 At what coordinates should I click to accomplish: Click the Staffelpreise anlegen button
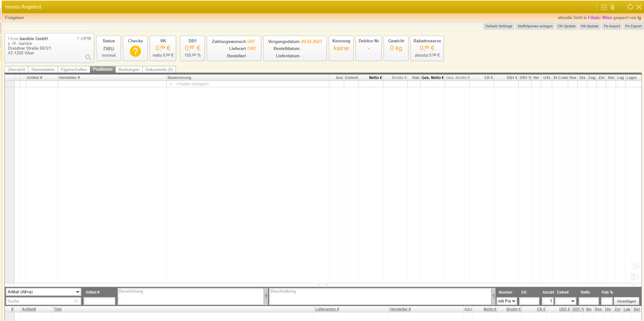[x=535, y=26]
